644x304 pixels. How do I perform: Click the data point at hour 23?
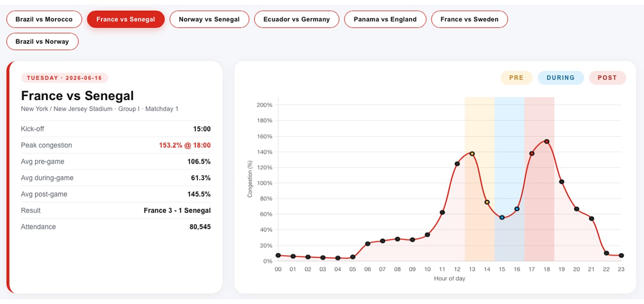[621, 256]
